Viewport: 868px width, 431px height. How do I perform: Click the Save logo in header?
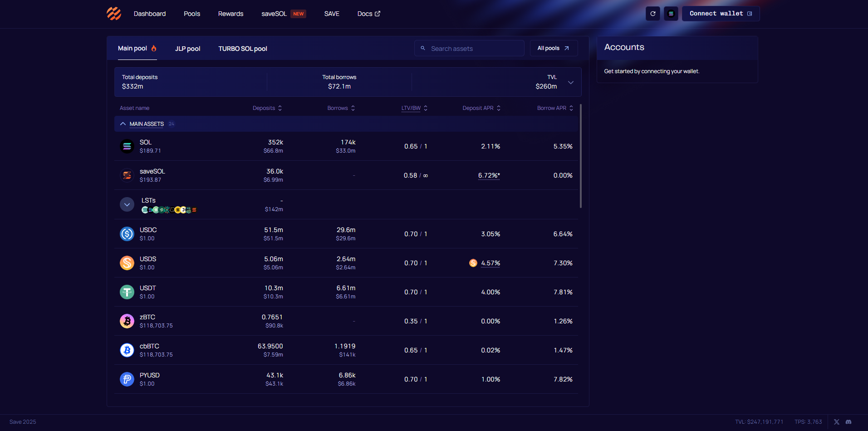coord(114,14)
